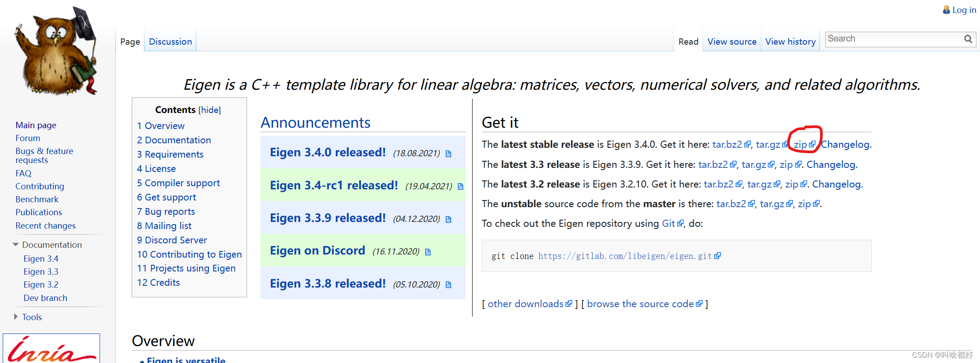Screen dimensions: 980x363
Task: Open Eigen 3.3 documentation link
Action: (41, 271)
